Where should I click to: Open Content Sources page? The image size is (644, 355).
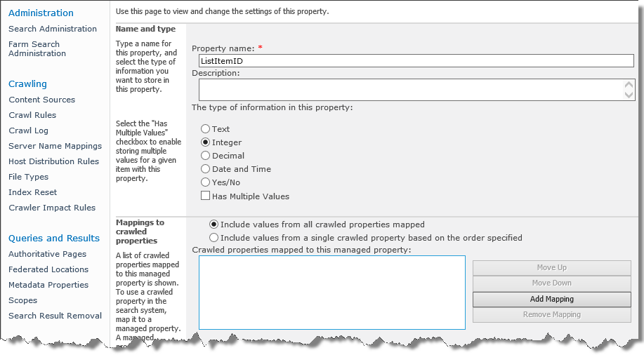point(41,100)
